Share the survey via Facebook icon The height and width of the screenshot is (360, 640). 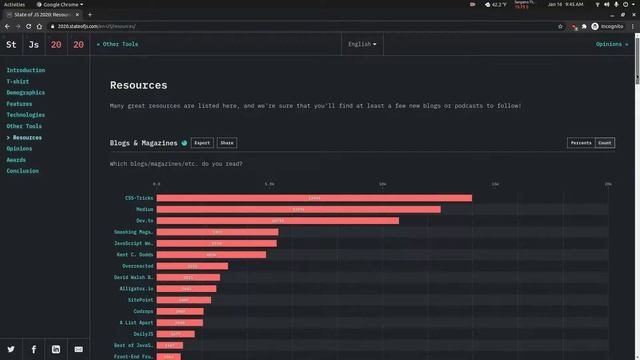[33, 349]
